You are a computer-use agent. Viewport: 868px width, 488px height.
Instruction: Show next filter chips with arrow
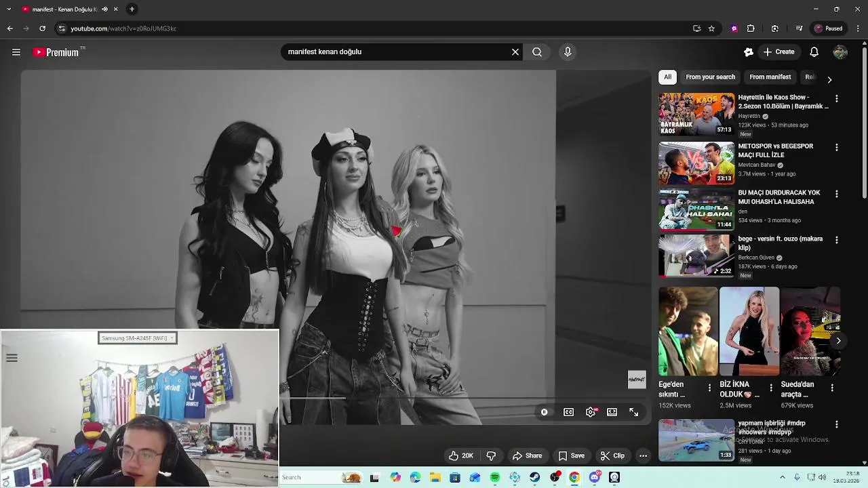click(829, 79)
